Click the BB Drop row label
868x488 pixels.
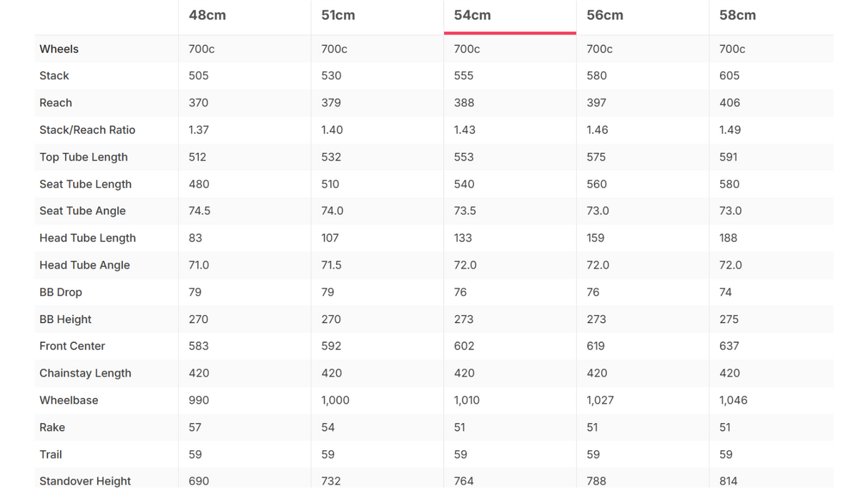coord(61,292)
